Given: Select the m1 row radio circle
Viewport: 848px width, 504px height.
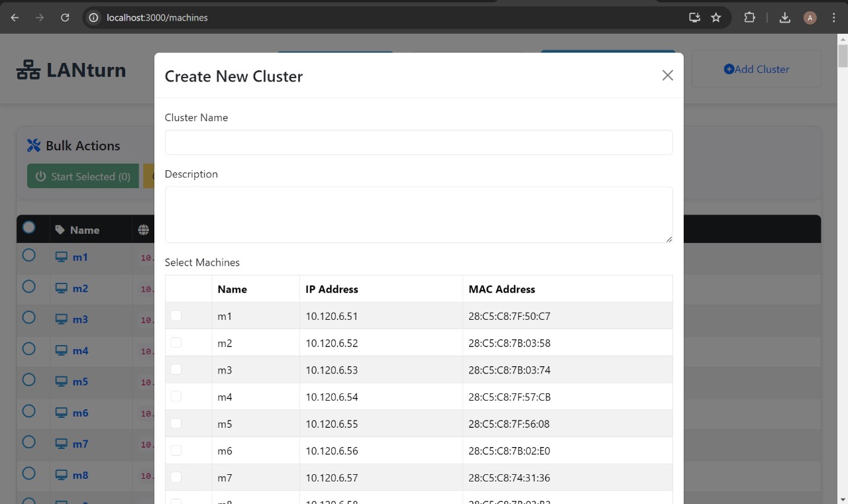Looking at the screenshot, I should pos(28,255).
